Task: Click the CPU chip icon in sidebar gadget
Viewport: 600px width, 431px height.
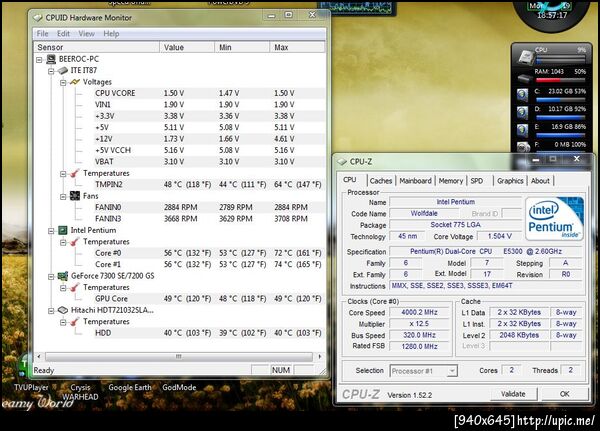Action: point(526,56)
